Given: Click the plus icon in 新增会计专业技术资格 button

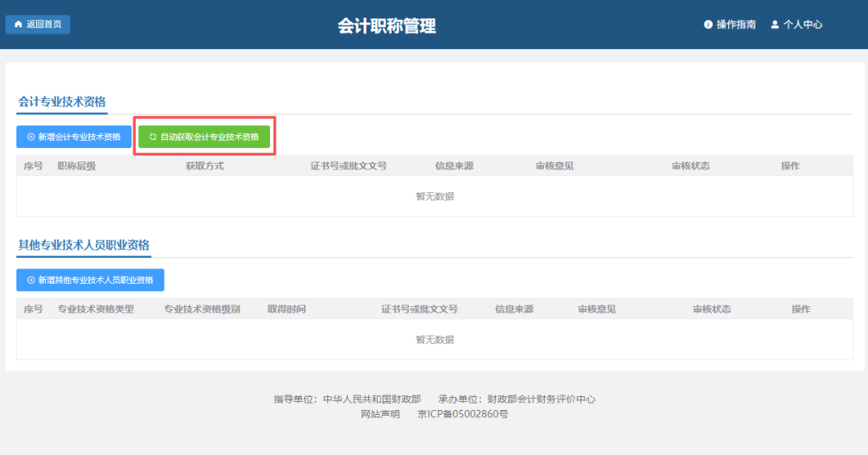Looking at the screenshot, I should 31,137.
